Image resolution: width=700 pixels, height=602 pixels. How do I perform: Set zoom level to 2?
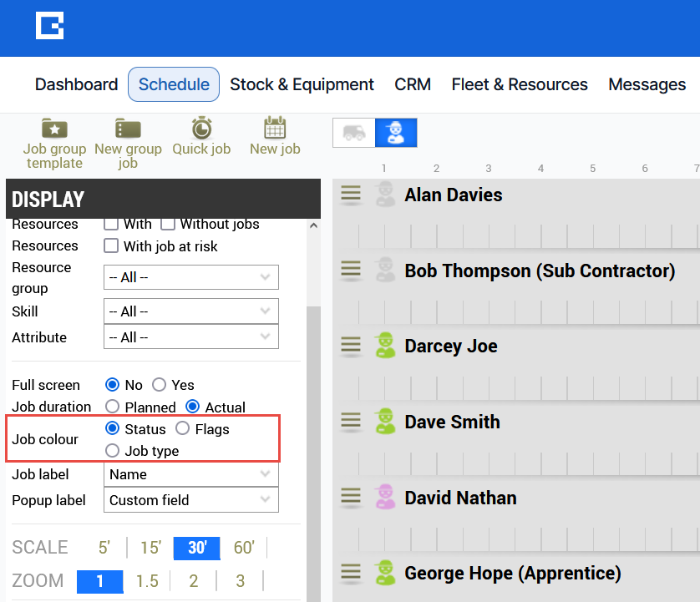pyautogui.click(x=194, y=581)
